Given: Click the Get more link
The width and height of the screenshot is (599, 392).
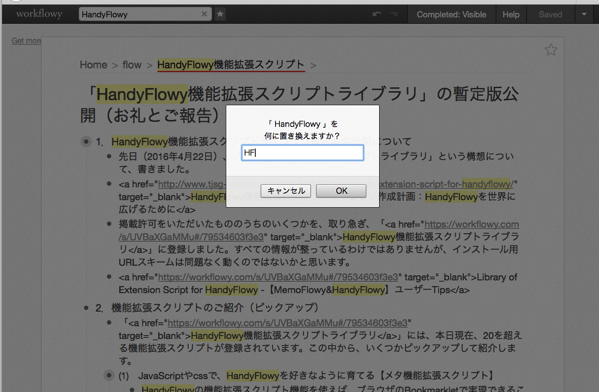Looking at the screenshot, I should (26, 40).
